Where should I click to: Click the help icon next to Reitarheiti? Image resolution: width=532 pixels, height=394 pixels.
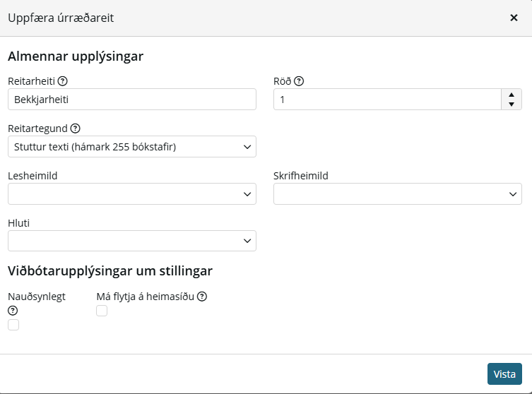(x=62, y=81)
